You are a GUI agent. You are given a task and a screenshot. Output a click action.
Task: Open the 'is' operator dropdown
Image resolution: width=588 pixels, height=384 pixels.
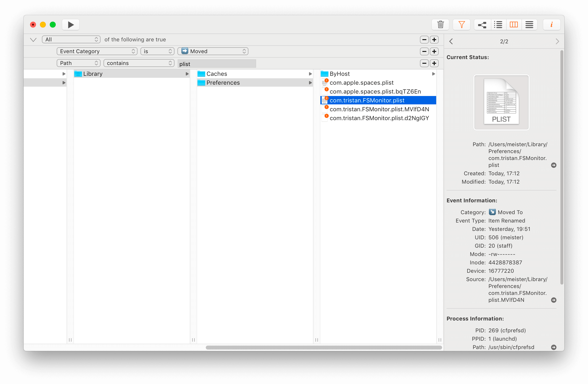click(x=157, y=51)
